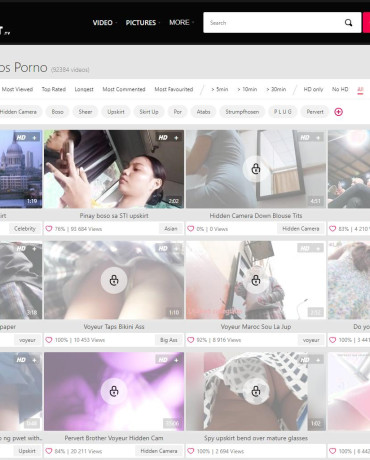This screenshot has width=370, height=460.
Task: Click plus icon on the 1:10 thumbnail
Action: [176, 249]
